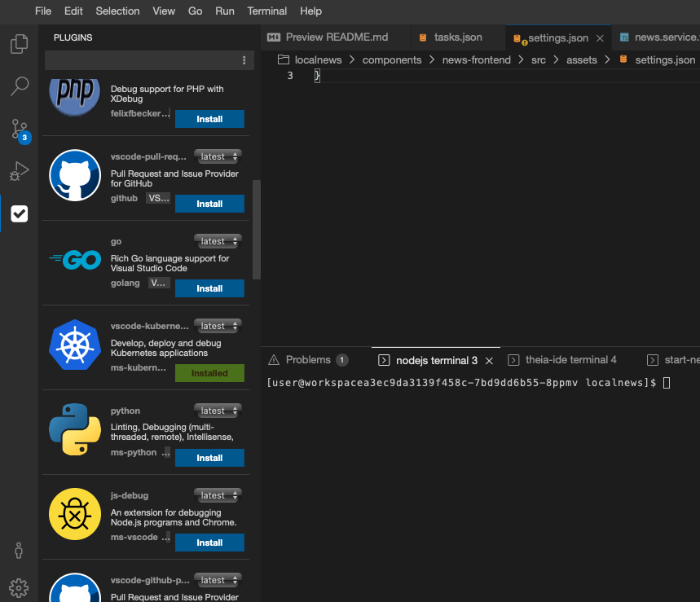Viewport: 700px width, 602px height.
Task: Install the js-debug plugin
Action: click(209, 543)
